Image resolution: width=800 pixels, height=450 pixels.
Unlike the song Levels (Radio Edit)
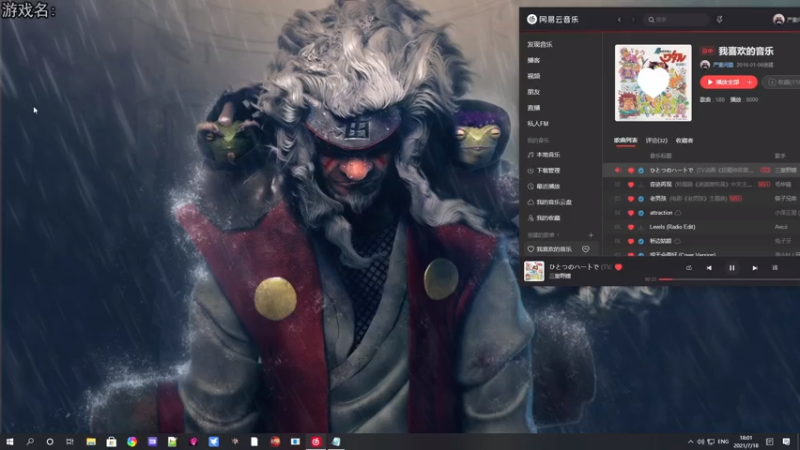pyautogui.click(x=631, y=227)
